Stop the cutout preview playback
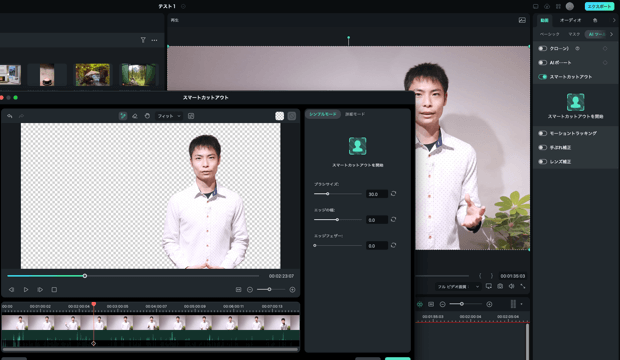 [x=54, y=290]
